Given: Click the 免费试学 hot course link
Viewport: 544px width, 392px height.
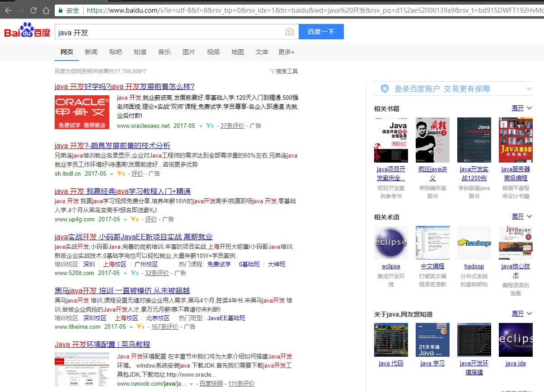Looking at the screenshot, I should (x=219, y=264).
